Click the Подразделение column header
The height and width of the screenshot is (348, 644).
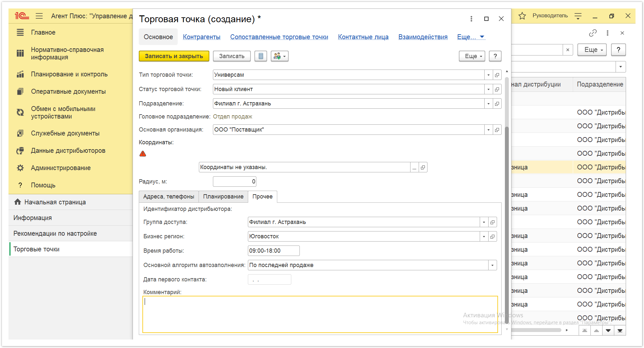(x=600, y=84)
